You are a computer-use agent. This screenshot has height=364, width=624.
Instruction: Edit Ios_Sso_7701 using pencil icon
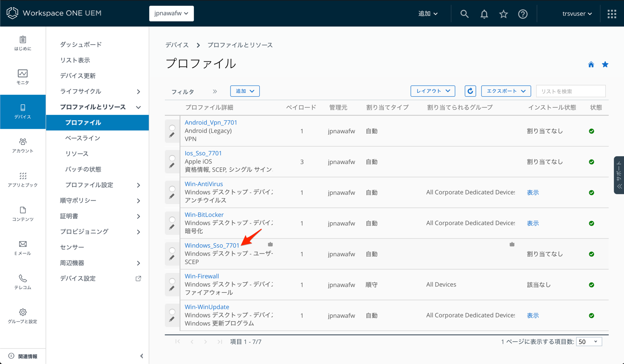[172, 166]
